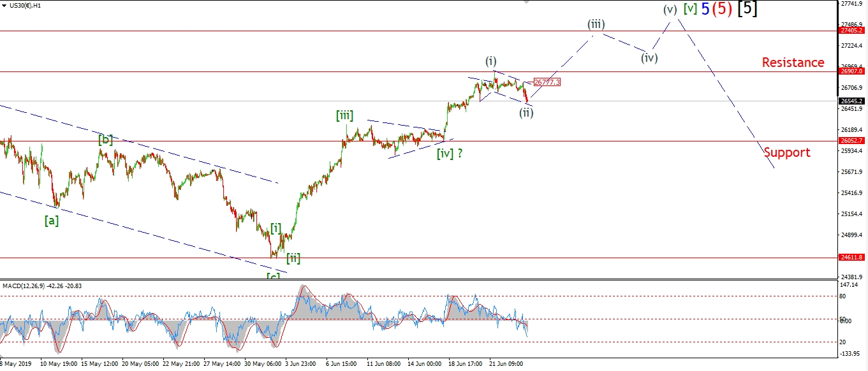Select the gray (iii) projected wave label
868x371 pixels.
[x=596, y=24]
